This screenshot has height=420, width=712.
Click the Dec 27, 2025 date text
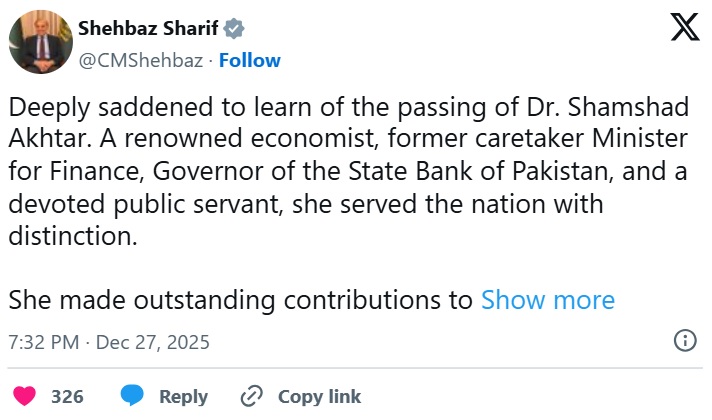tap(154, 342)
